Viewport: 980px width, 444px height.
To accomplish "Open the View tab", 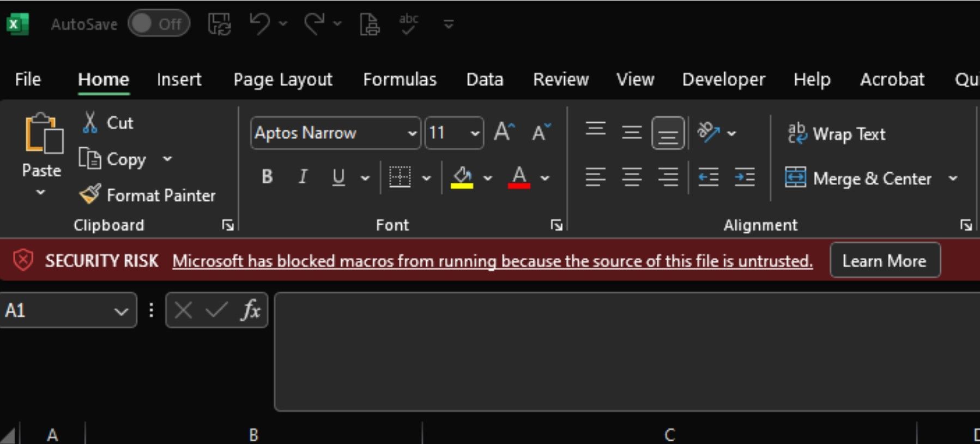I will [x=635, y=80].
